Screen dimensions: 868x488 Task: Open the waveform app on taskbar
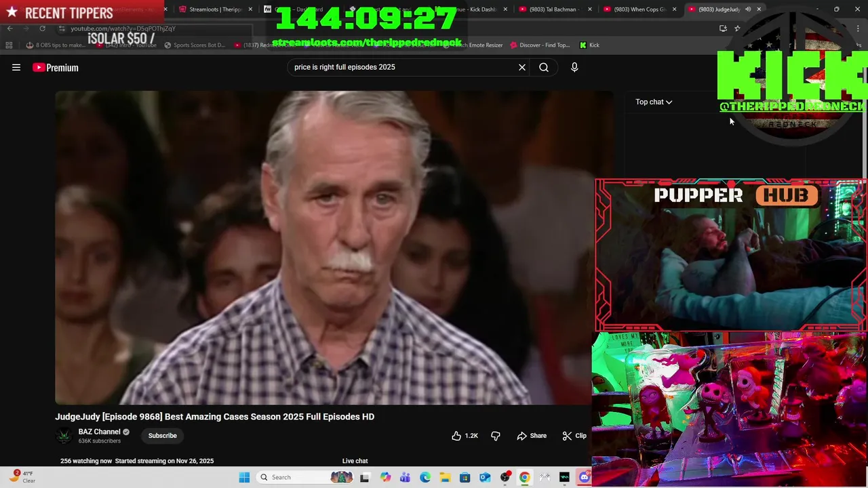click(564, 477)
